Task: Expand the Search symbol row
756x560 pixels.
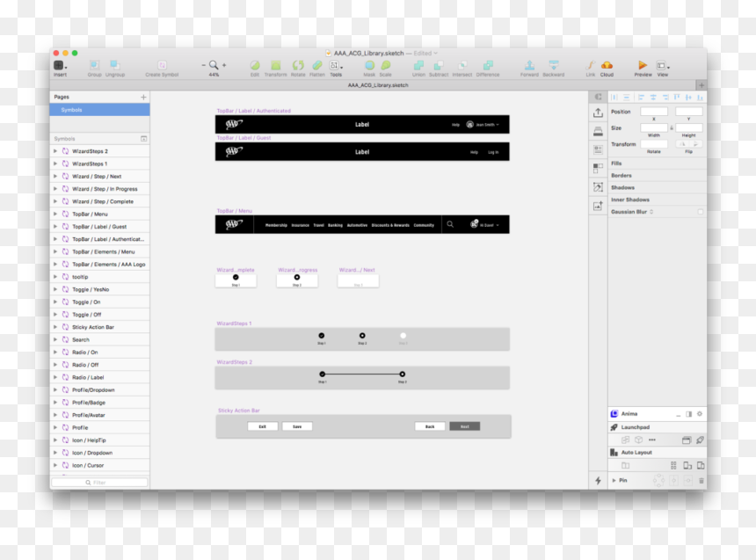Action: click(55, 339)
